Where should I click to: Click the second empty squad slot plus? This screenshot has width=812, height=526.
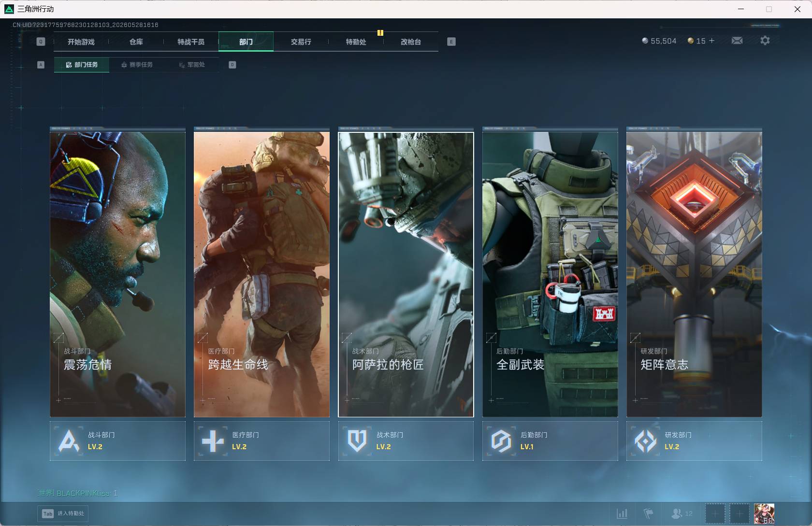tap(739, 513)
